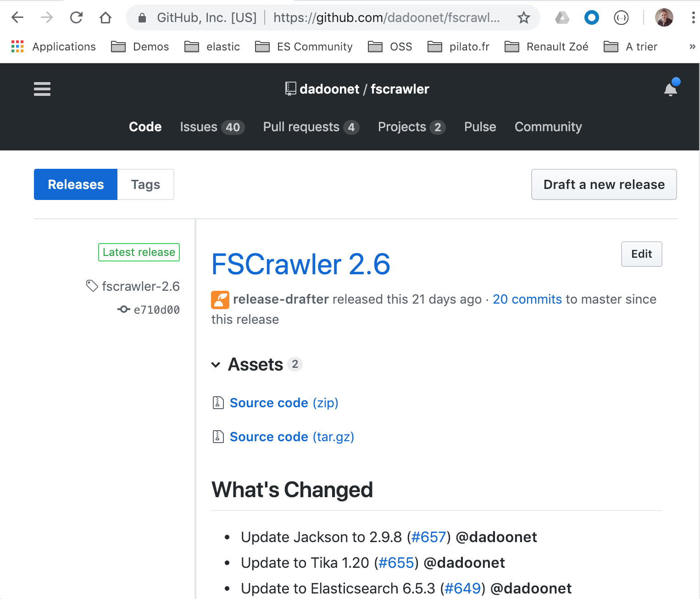Collapse the Assets section
Viewport: 700px width, 599px height.
pos(216,365)
